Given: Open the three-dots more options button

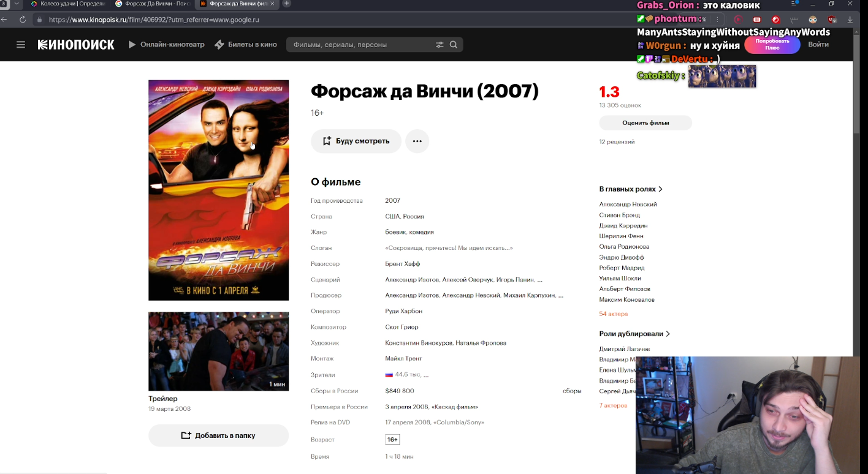Looking at the screenshot, I should tap(417, 141).
